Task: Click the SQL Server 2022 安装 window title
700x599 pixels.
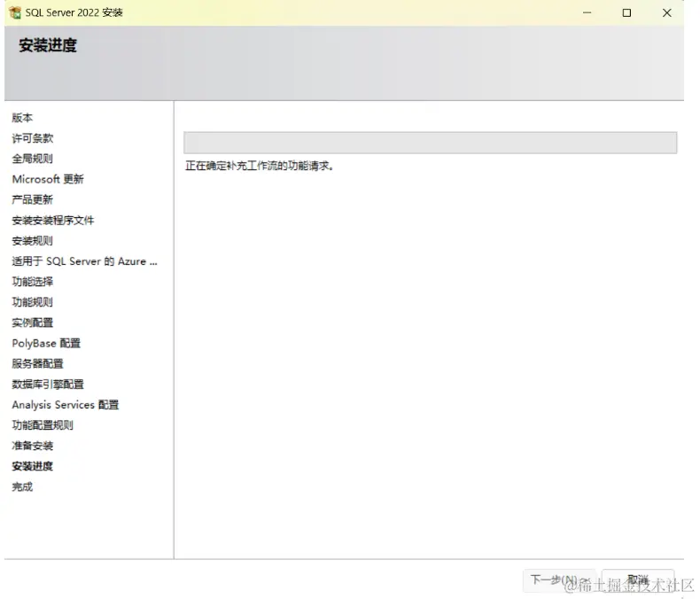Action: click(x=74, y=12)
